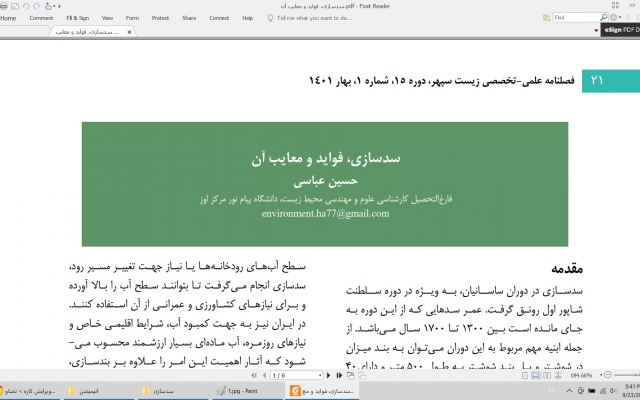Click the magnifier search icon in Find box

[604, 17]
